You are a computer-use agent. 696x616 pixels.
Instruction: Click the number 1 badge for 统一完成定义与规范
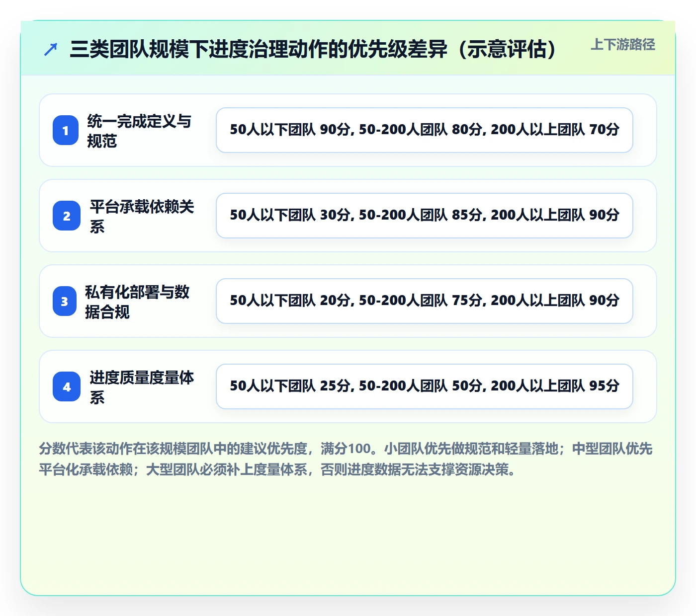click(x=66, y=130)
